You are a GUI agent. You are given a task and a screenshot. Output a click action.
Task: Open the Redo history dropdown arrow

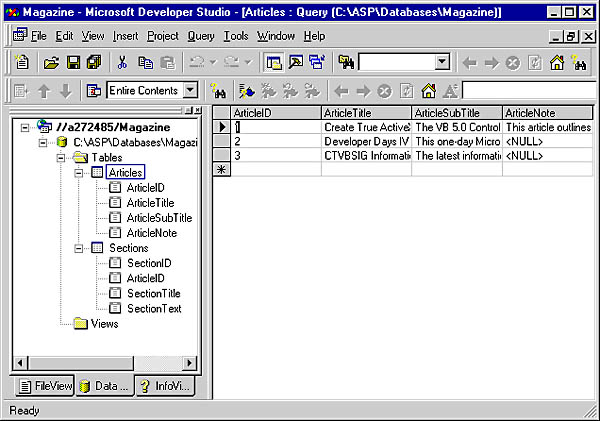click(x=248, y=62)
